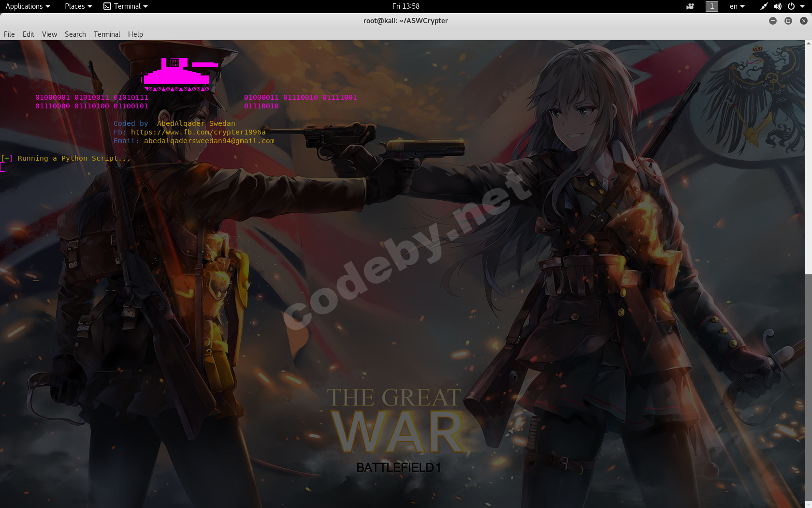Open the en keyboard layout dropdown
812x508 pixels.
tap(737, 6)
